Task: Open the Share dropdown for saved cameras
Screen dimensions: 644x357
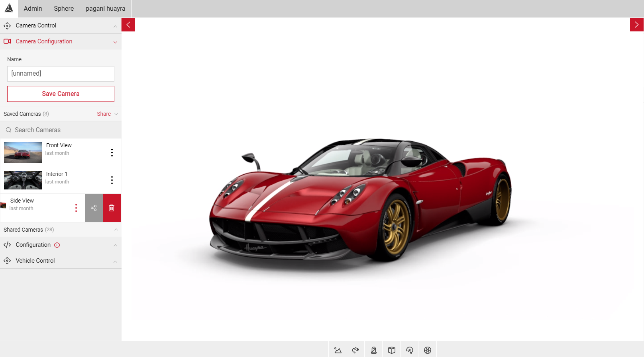Action: pos(107,114)
